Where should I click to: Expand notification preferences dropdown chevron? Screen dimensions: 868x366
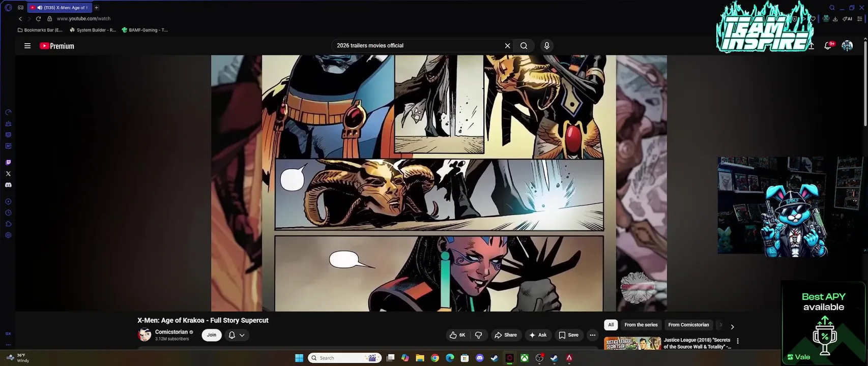point(242,335)
